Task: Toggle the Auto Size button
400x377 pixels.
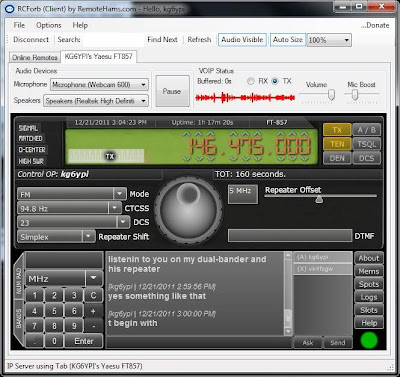Action: click(288, 40)
